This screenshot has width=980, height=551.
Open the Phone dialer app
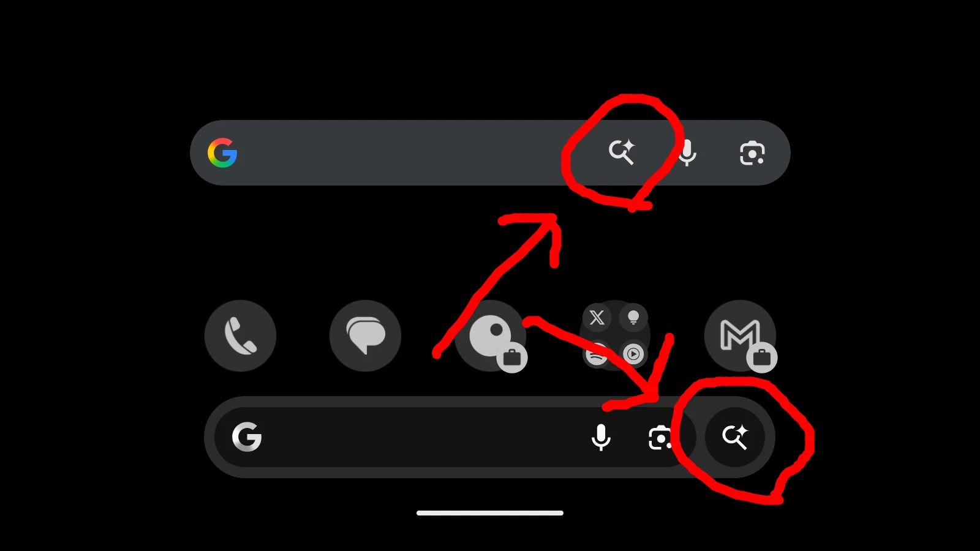[240, 335]
